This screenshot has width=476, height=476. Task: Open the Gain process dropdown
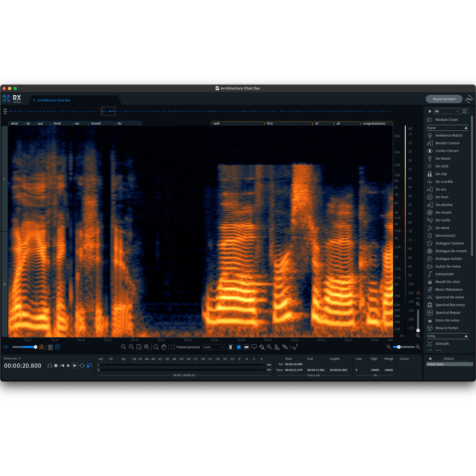(213, 347)
